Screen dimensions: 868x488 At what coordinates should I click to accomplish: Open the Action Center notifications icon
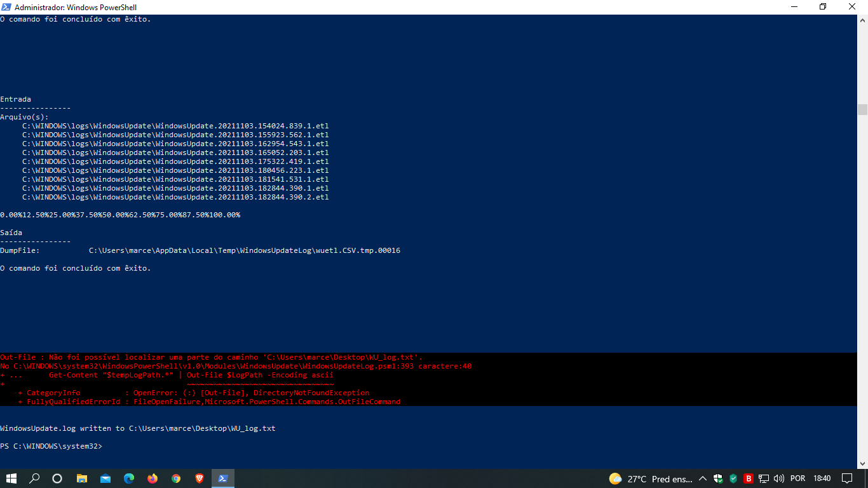(x=847, y=478)
